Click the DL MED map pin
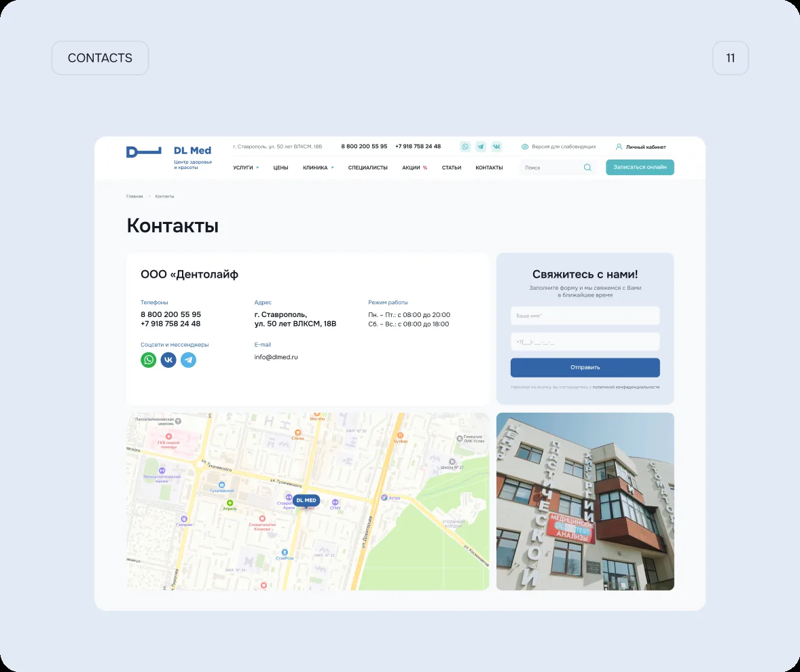The image size is (800, 672). pyautogui.click(x=306, y=500)
